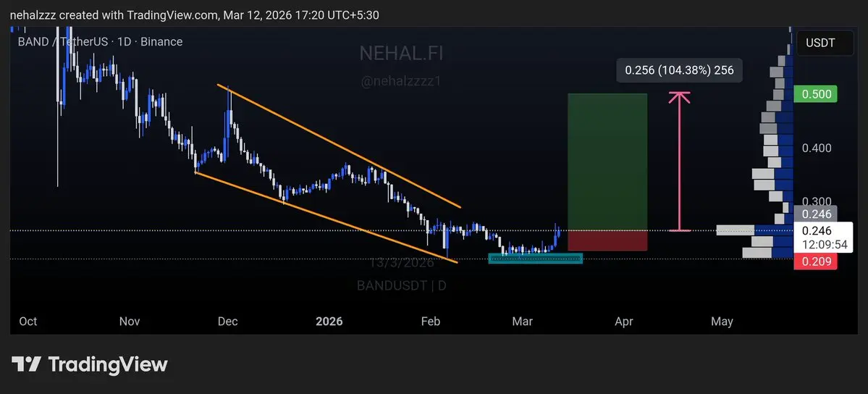Select the green profit target zone

coord(607,162)
